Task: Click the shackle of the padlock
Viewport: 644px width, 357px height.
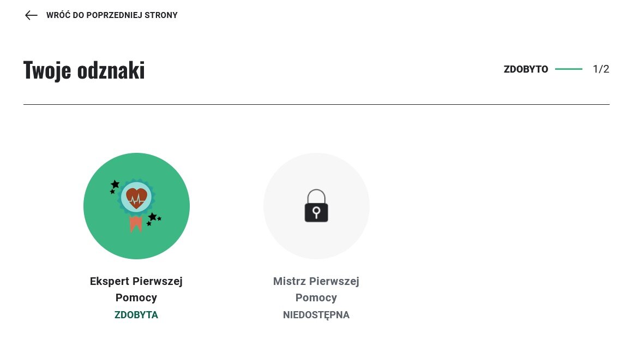Action: (x=316, y=193)
